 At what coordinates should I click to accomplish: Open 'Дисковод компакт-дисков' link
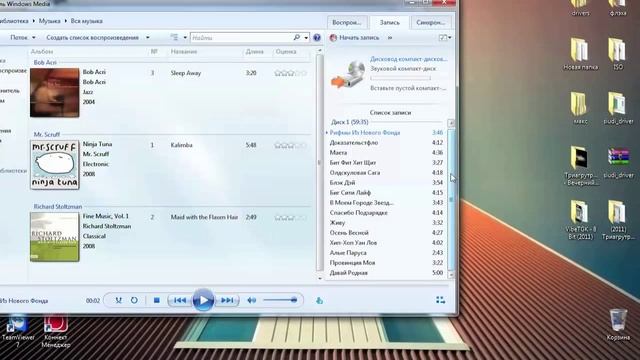[409, 59]
